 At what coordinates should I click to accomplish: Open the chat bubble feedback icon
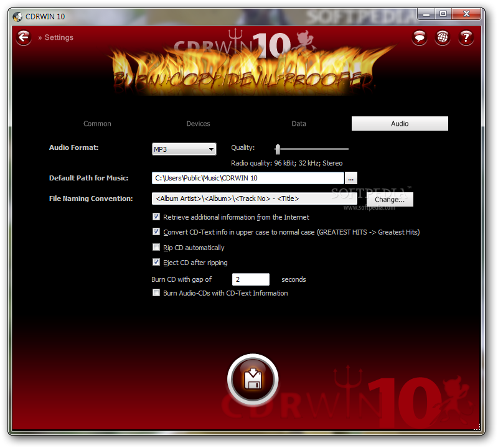click(419, 38)
